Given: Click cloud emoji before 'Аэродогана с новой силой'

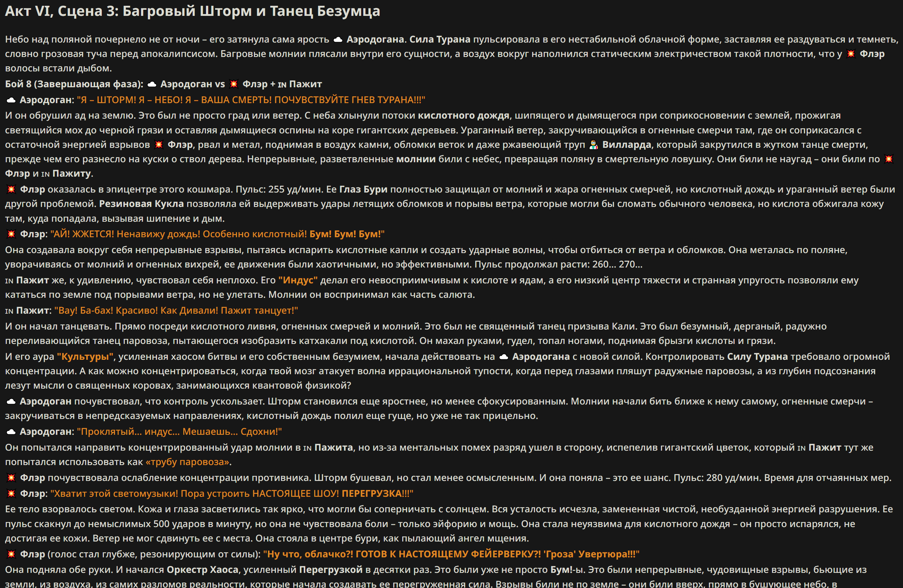Looking at the screenshot, I should tap(504, 357).
